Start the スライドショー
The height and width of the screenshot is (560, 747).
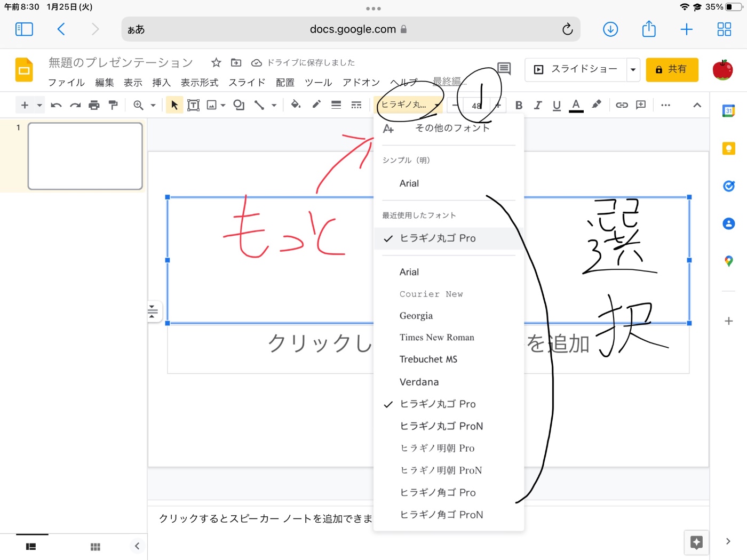[x=576, y=69]
